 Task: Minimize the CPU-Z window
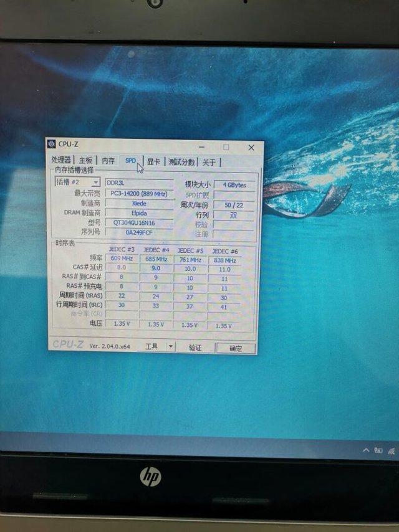coord(202,147)
